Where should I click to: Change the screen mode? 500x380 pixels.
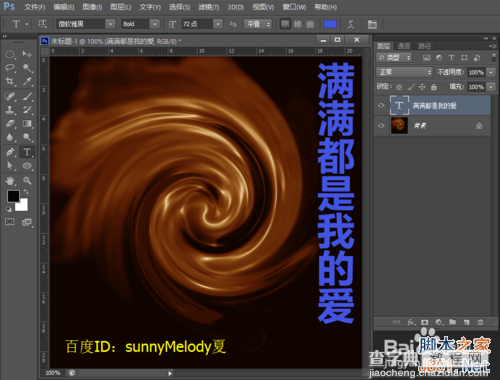click(x=27, y=222)
